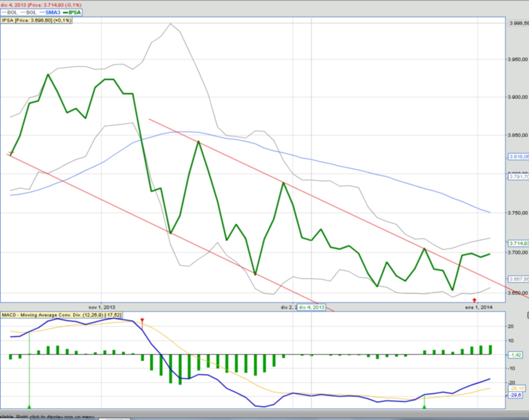
Task: Click the leftmost BOL legend entry
Action: 10,12
